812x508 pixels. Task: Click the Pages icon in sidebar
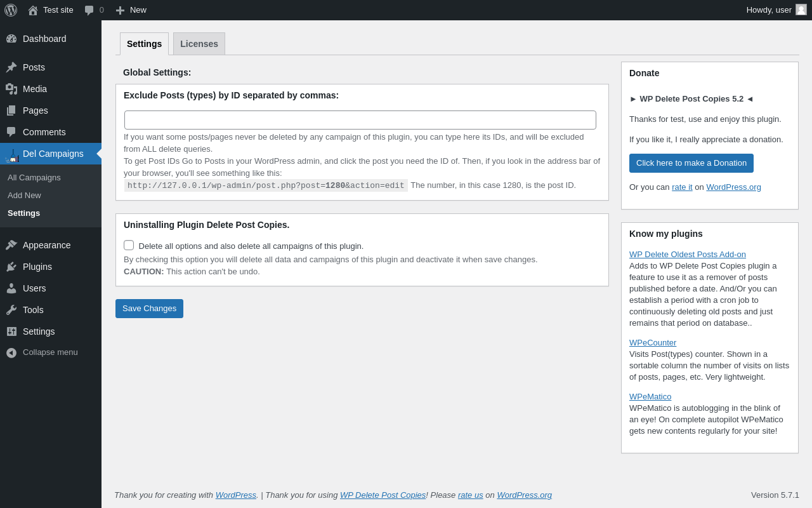[x=11, y=110]
